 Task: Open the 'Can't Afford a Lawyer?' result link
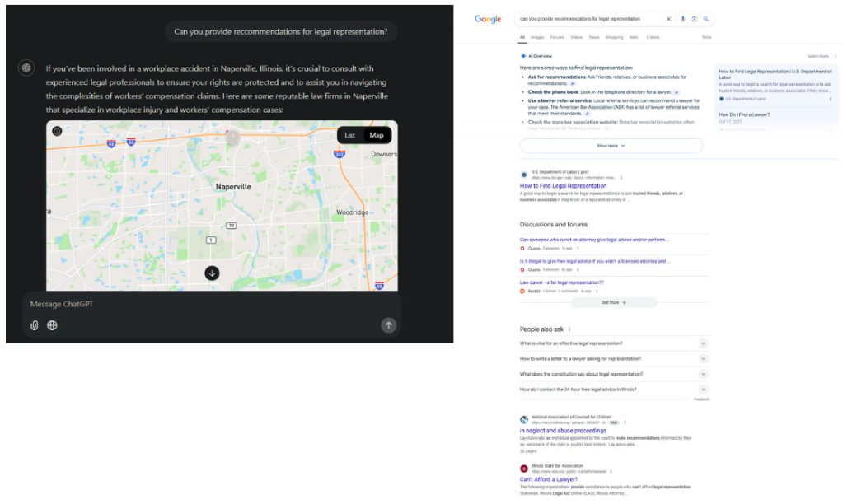click(x=548, y=479)
